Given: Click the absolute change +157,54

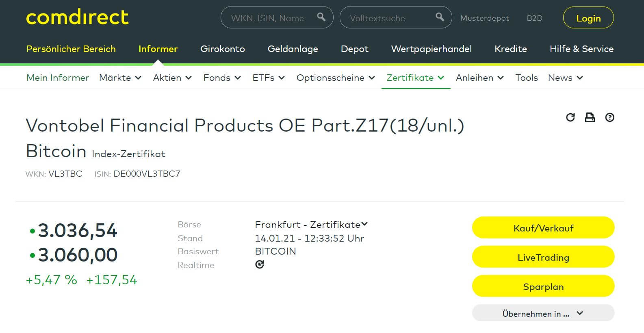Looking at the screenshot, I should click(x=112, y=280).
